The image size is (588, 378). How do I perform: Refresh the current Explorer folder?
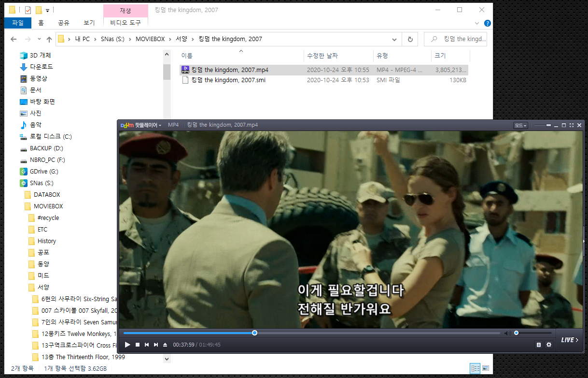pos(410,39)
